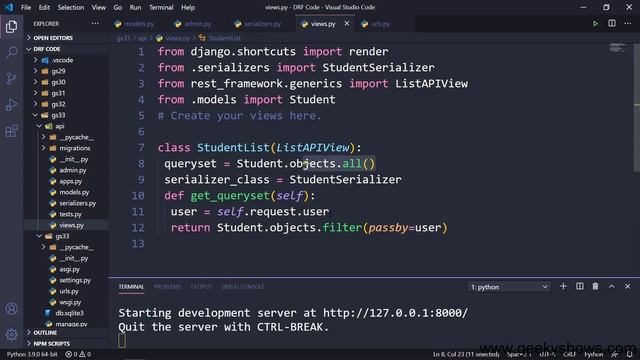
Task: Click the terminal cursor input area
Action: click(x=122, y=341)
